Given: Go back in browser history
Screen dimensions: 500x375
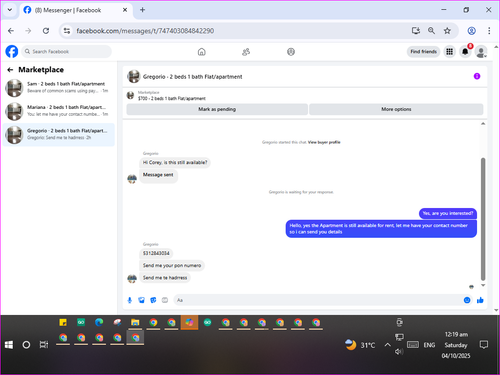Looking at the screenshot, I should point(11,31).
